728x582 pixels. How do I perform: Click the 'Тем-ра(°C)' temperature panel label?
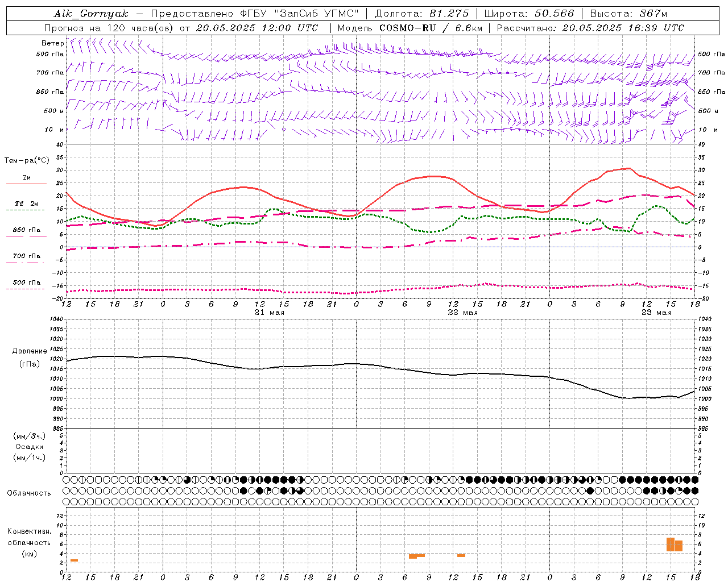coord(27,161)
